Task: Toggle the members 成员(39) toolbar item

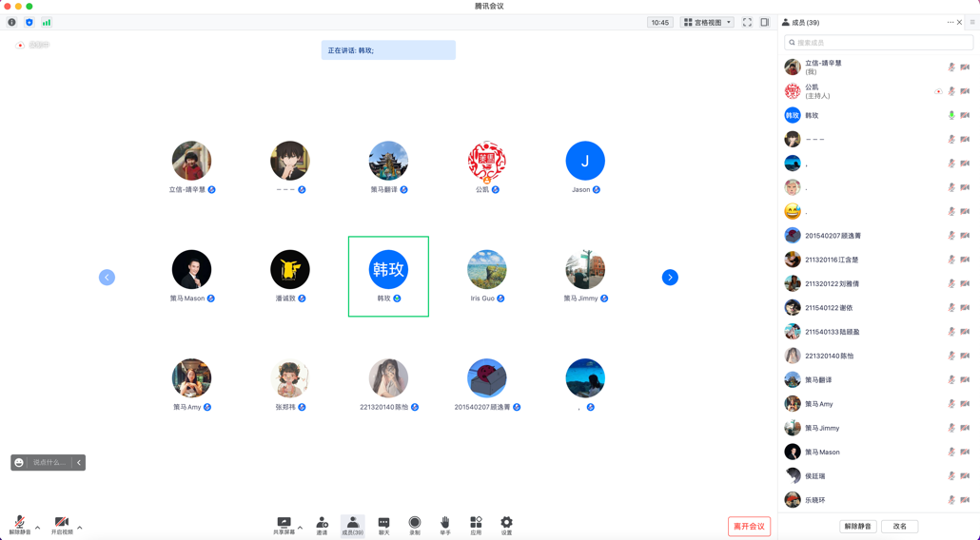Action: 352,525
